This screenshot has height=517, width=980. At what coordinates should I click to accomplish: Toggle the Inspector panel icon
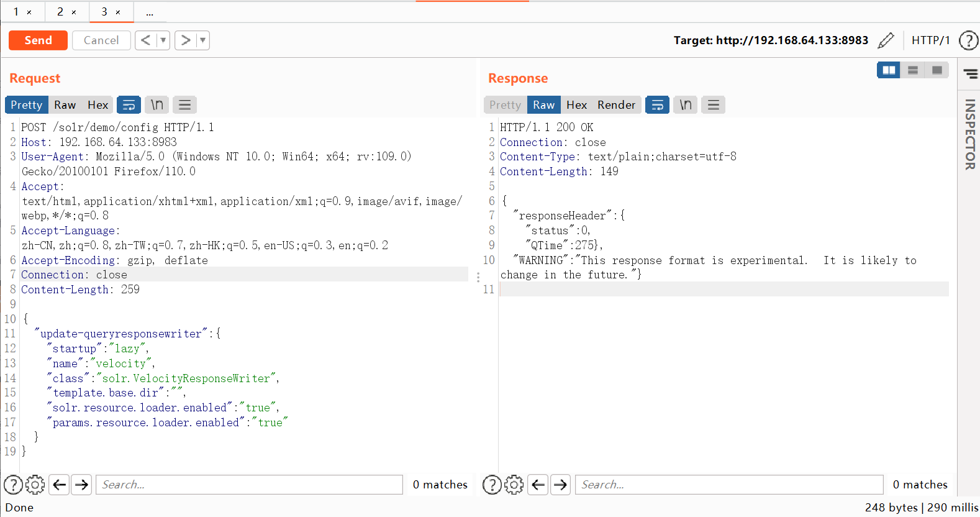pyautogui.click(x=970, y=74)
